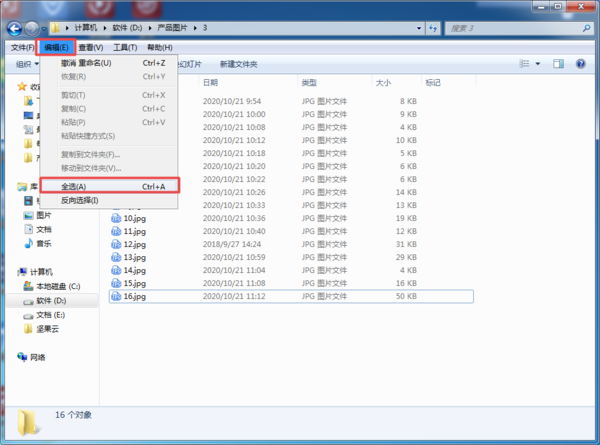Click the search box field
This screenshot has width=600, height=445.
(510, 28)
